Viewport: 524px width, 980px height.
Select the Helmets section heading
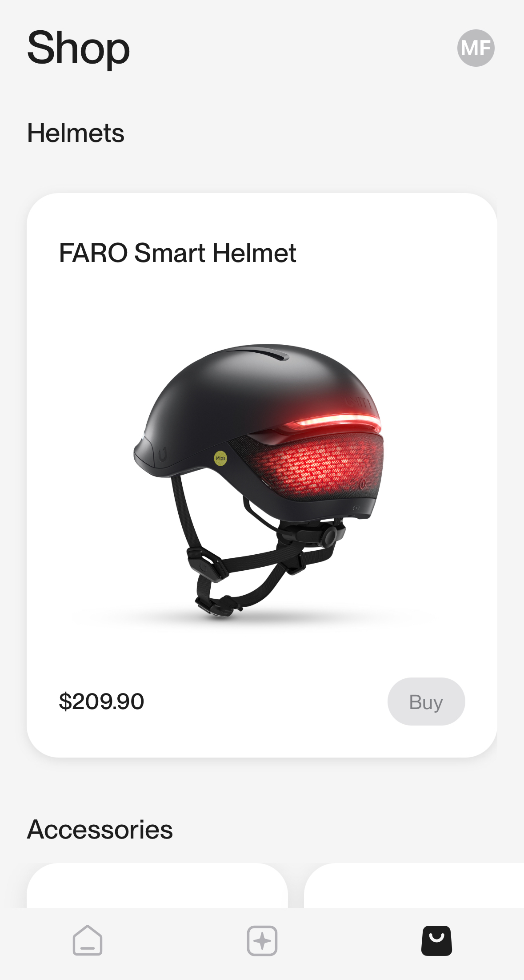76,133
